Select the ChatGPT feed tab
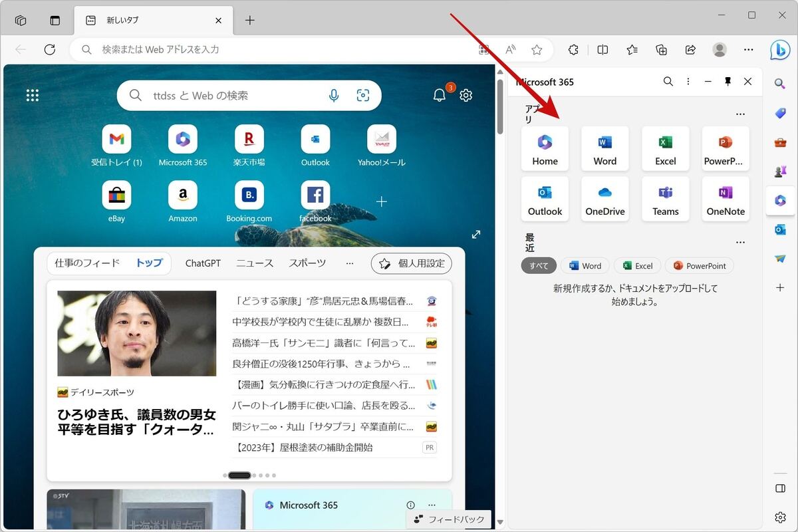 tap(203, 263)
